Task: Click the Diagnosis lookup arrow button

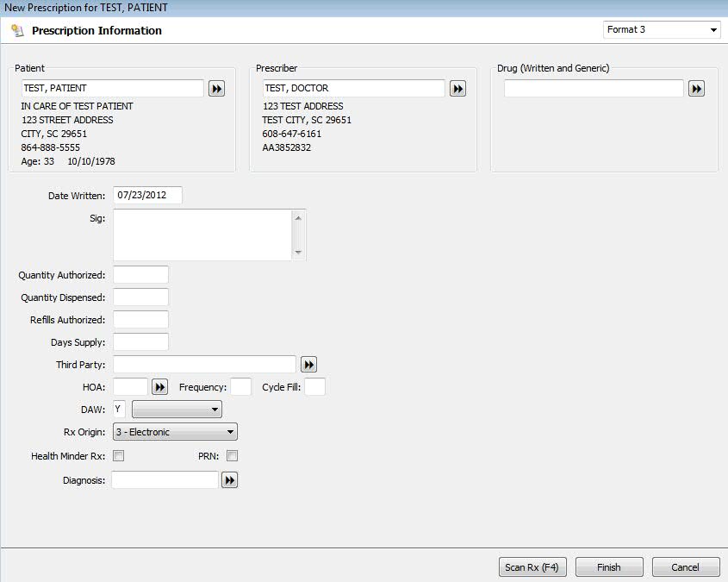Action: point(229,480)
